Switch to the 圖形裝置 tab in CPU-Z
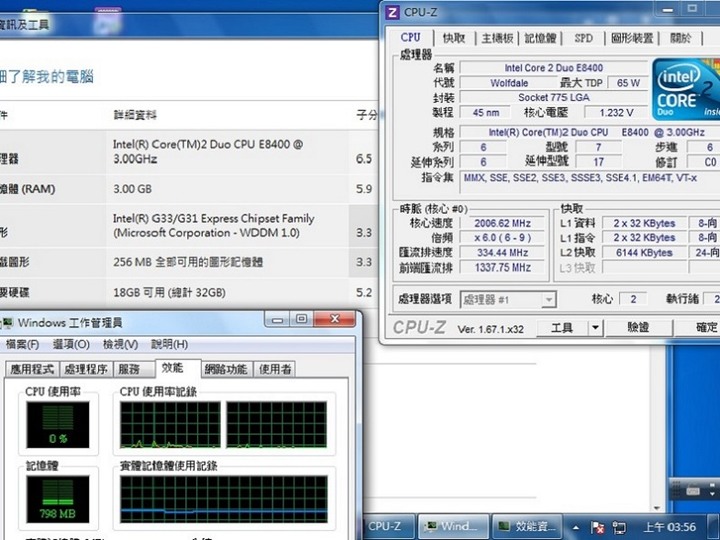The image size is (720, 540). [632, 38]
